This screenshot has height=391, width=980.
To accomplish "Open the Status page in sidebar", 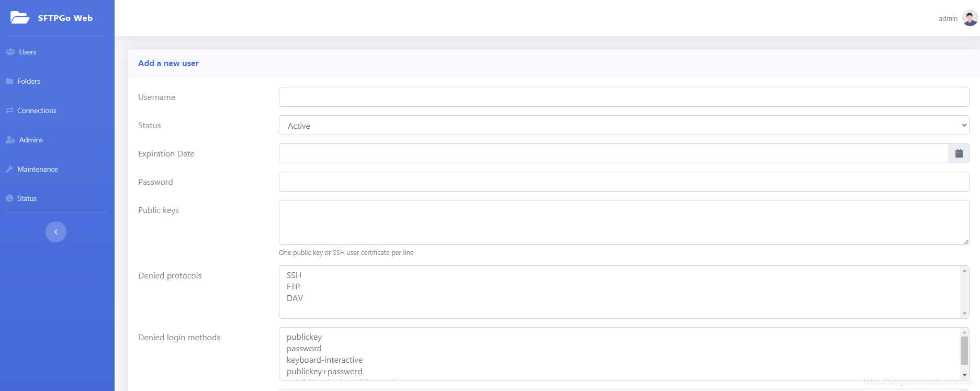I will pyautogui.click(x=27, y=198).
